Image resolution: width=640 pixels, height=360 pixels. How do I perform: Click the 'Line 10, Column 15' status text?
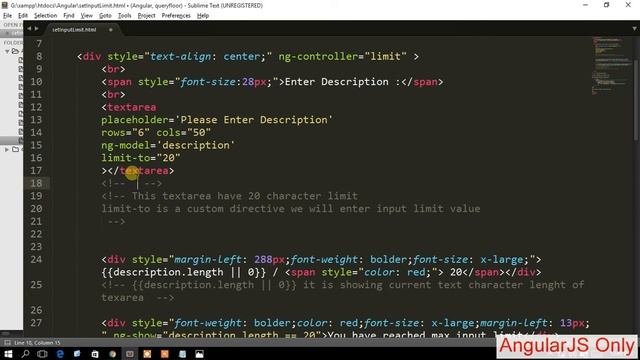[x=37, y=343]
